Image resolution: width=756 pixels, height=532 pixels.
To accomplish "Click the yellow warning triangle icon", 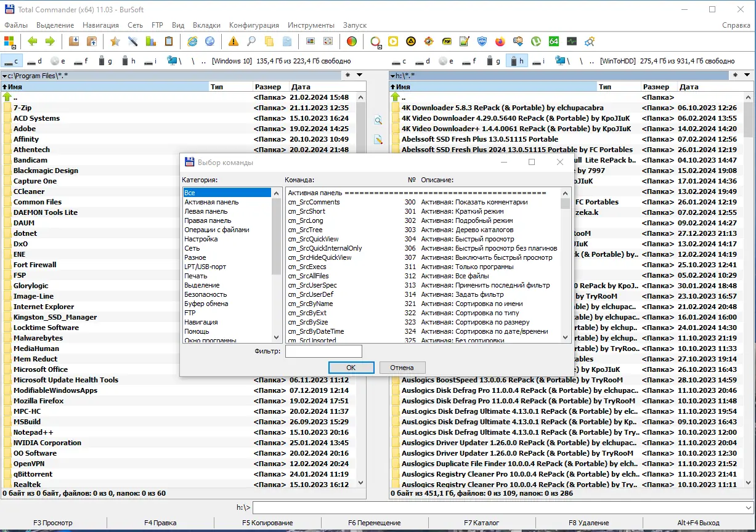I will click(233, 41).
